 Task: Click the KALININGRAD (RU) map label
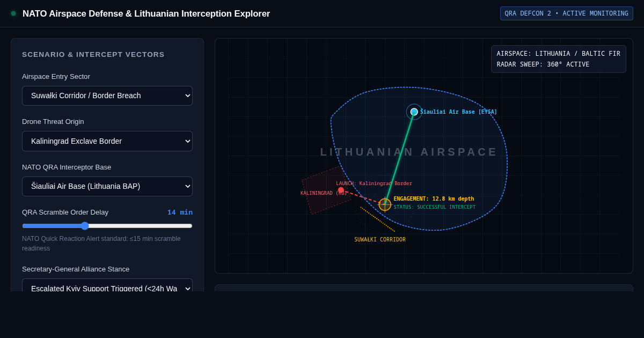coord(324,193)
